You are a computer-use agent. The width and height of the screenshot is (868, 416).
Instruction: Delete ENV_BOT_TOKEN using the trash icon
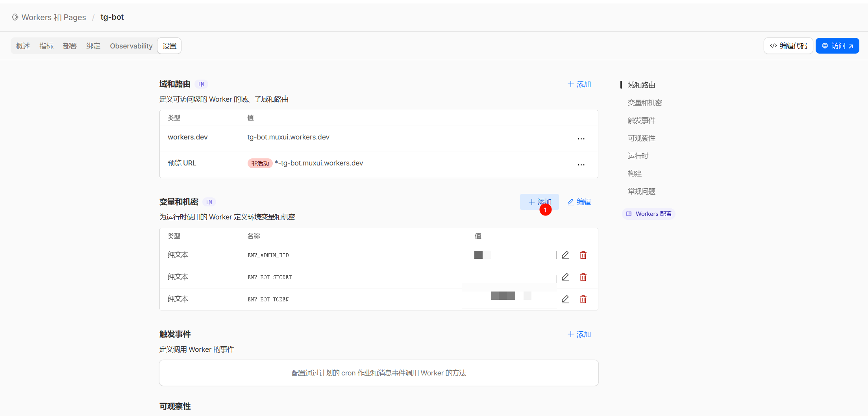583,299
